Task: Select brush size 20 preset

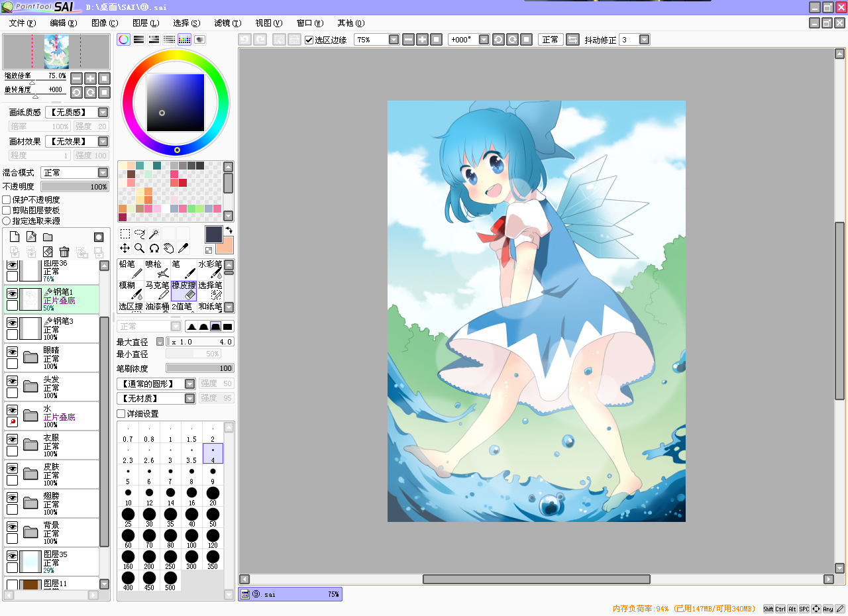Action: point(213,496)
